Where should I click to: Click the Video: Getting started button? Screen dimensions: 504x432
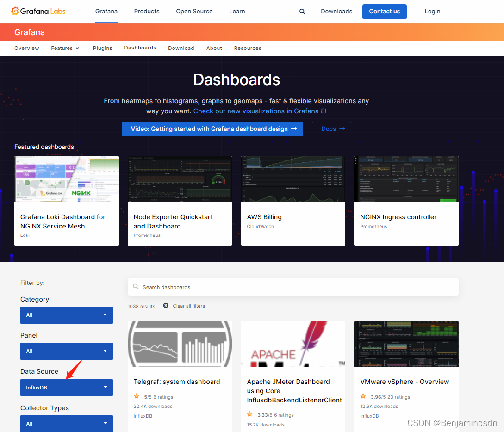coord(212,129)
